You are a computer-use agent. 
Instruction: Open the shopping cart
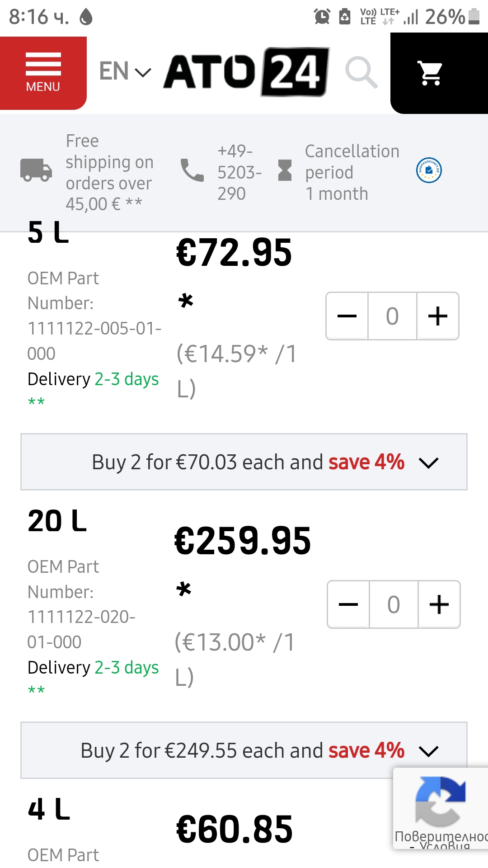431,73
